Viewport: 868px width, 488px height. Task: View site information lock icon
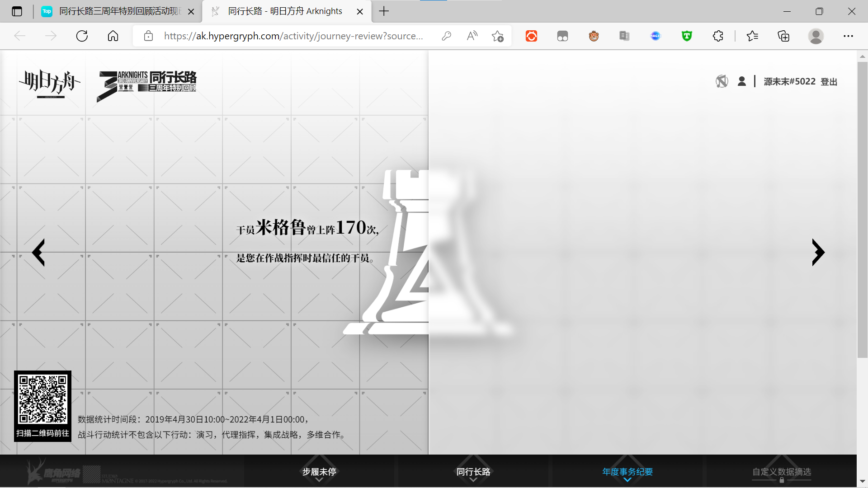click(148, 36)
